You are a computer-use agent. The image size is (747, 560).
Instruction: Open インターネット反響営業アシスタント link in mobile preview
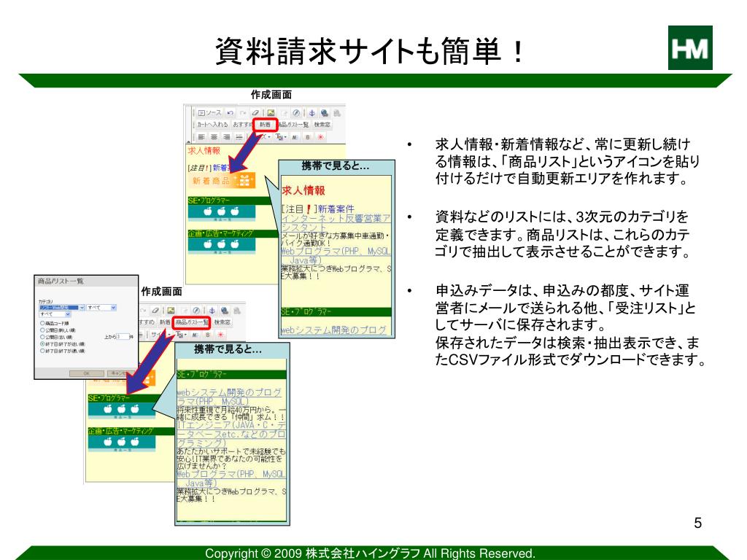pyautogui.click(x=336, y=223)
